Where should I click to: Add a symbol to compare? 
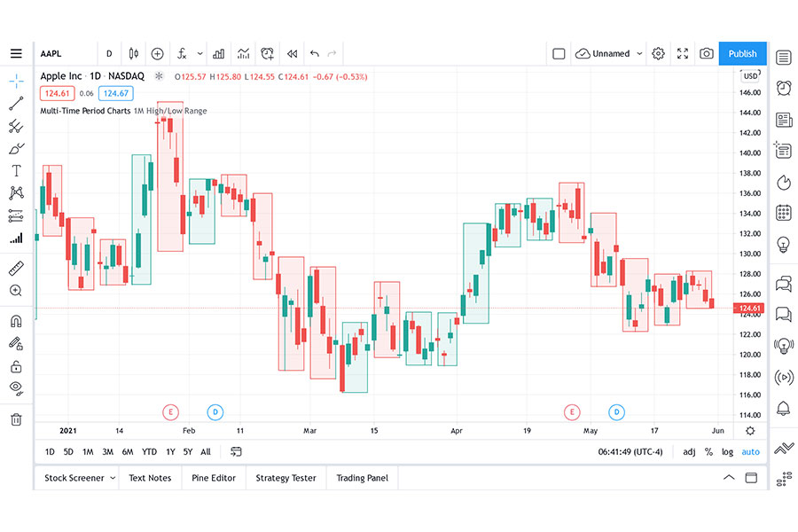pos(157,53)
